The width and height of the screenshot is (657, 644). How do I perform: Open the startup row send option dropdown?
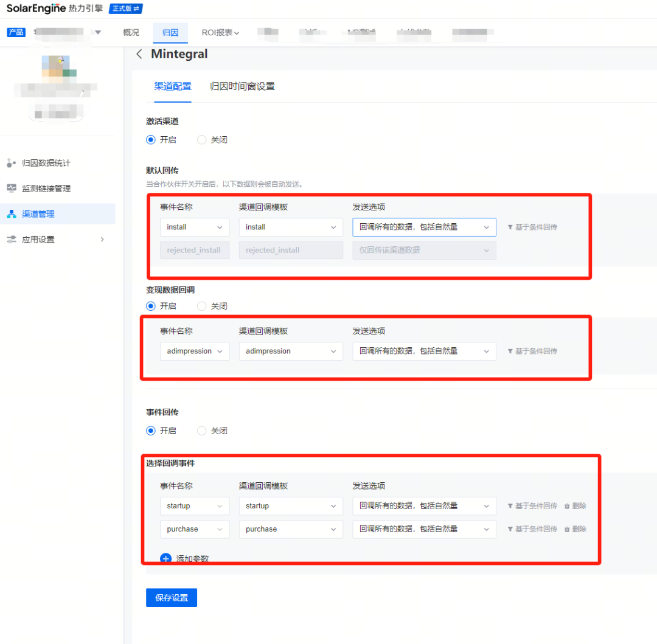tap(424, 506)
